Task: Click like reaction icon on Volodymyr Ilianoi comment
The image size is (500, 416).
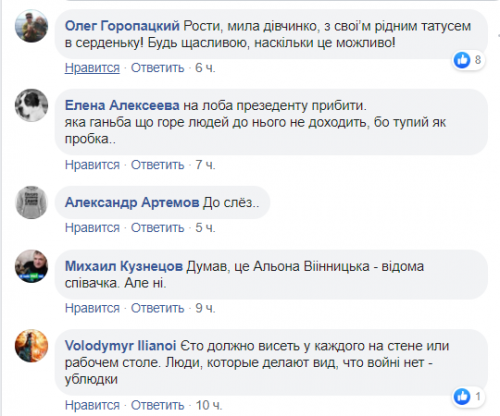Action: [462, 397]
